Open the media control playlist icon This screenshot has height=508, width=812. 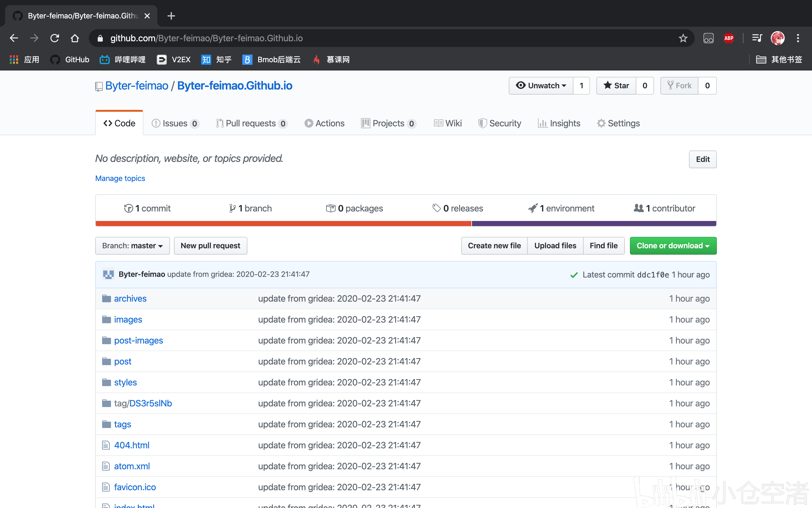coord(757,38)
